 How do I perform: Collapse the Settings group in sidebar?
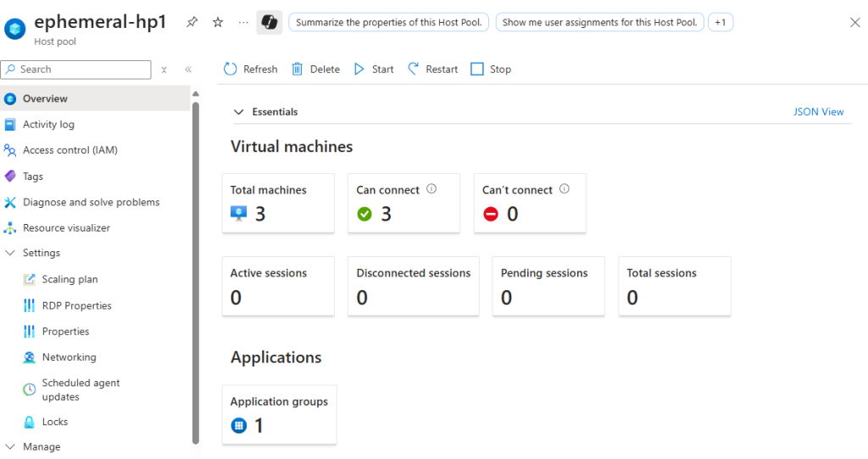(10, 253)
